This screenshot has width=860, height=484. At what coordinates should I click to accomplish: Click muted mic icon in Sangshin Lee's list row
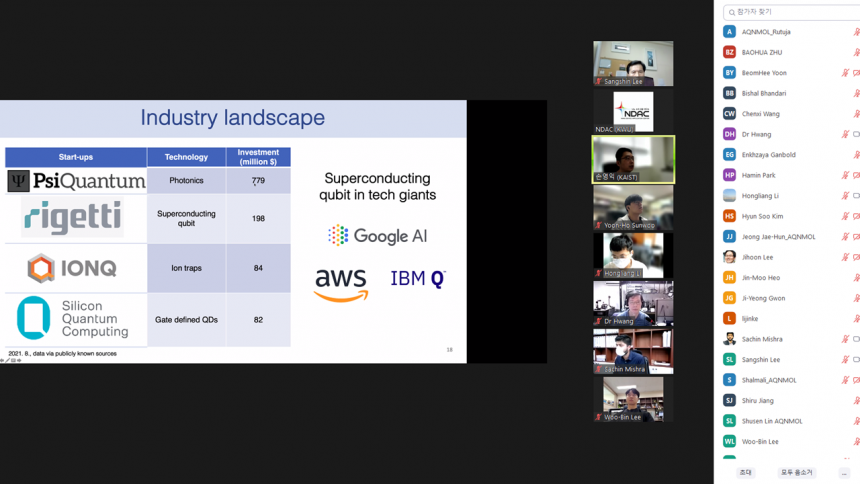click(x=845, y=359)
